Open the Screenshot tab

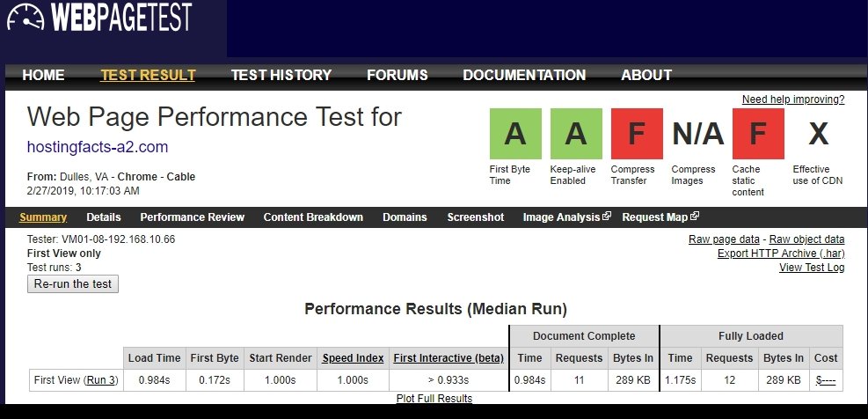(x=476, y=217)
